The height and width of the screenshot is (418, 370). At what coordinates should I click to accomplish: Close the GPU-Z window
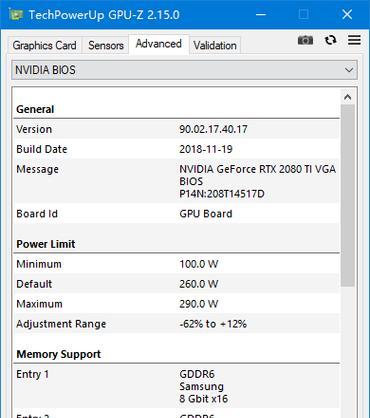pyautogui.click(x=347, y=15)
